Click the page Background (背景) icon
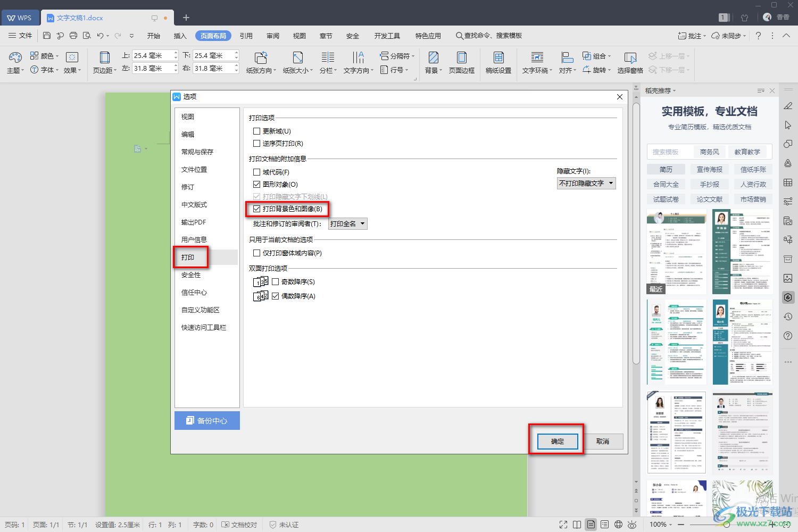 tap(434, 57)
